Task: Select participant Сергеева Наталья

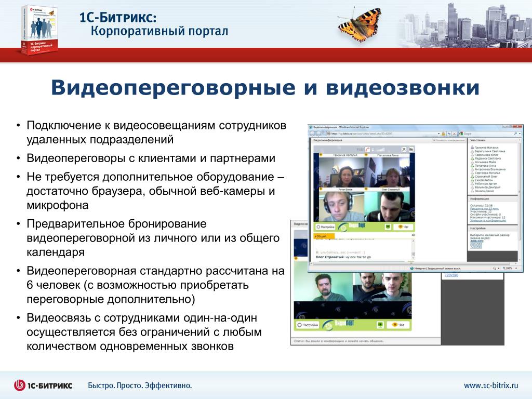Action: (x=485, y=172)
